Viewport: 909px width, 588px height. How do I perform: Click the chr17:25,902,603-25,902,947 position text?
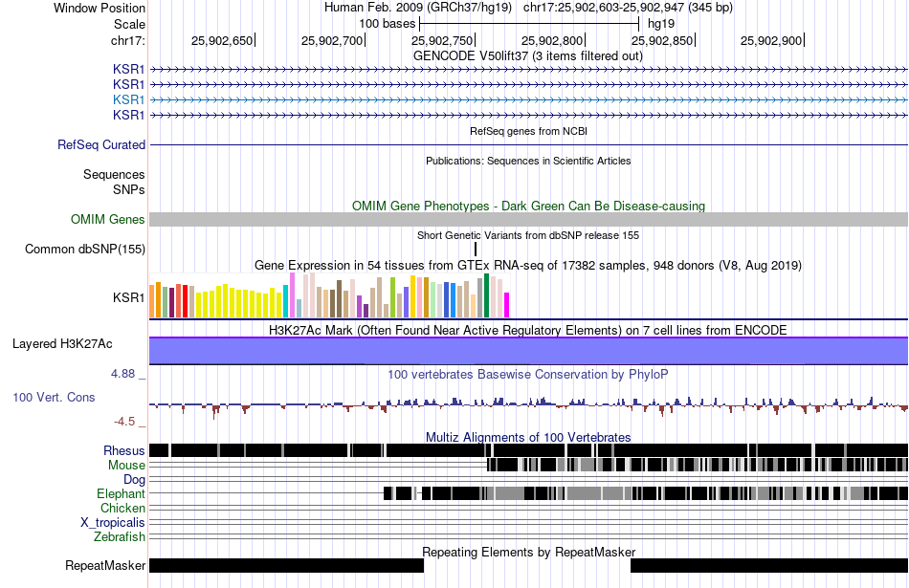coord(628,8)
